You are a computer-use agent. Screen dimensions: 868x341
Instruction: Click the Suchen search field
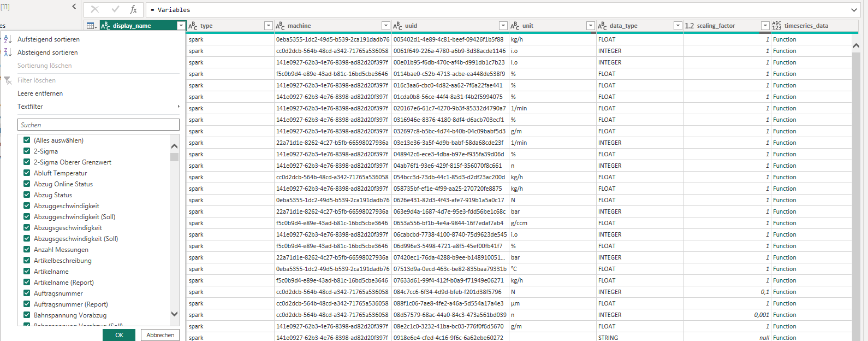(x=98, y=125)
